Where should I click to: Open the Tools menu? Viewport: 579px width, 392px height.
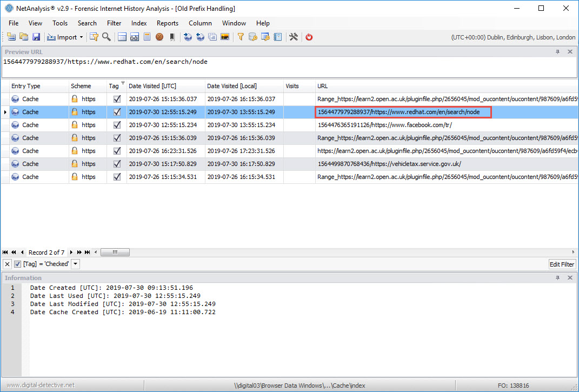point(60,23)
